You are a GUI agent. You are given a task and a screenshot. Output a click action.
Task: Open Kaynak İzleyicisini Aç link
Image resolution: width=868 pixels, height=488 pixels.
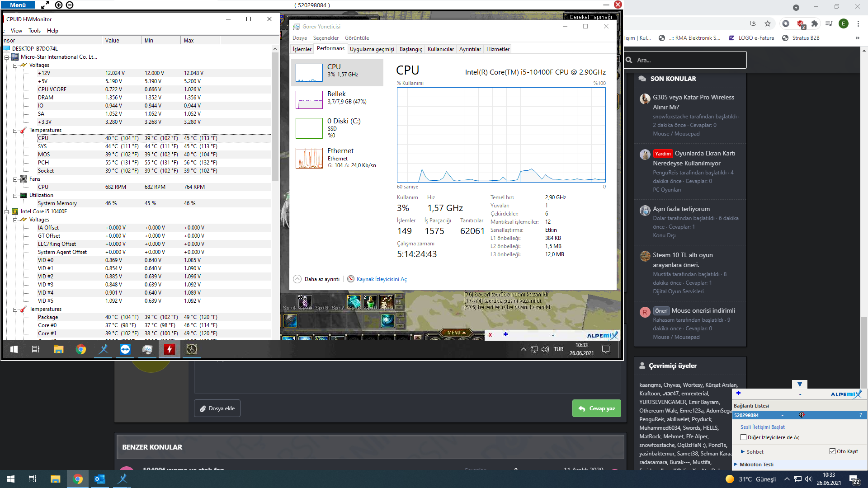[x=381, y=279]
